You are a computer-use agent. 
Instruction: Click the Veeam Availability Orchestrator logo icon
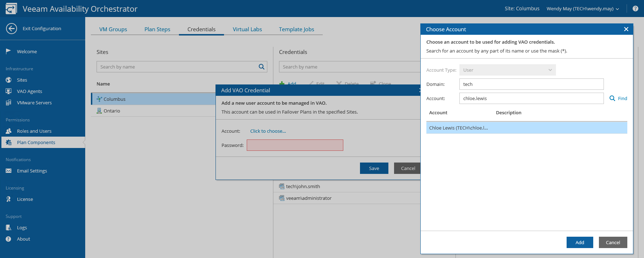click(x=11, y=9)
